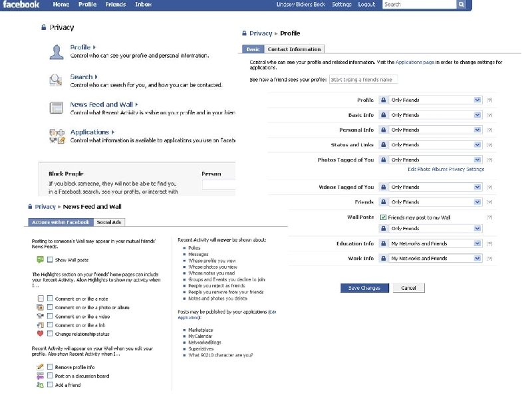Viewport: 532px width, 399px height.
Task: Open the Profile visibility dropdown
Action: pos(436,100)
